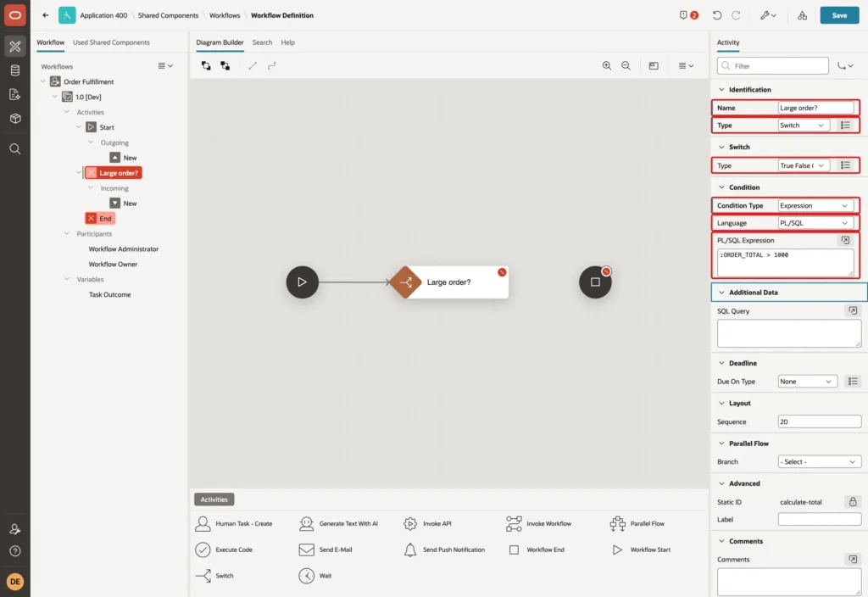Redo the last change
The height and width of the screenshot is (597, 868).
(x=736, y=15)
